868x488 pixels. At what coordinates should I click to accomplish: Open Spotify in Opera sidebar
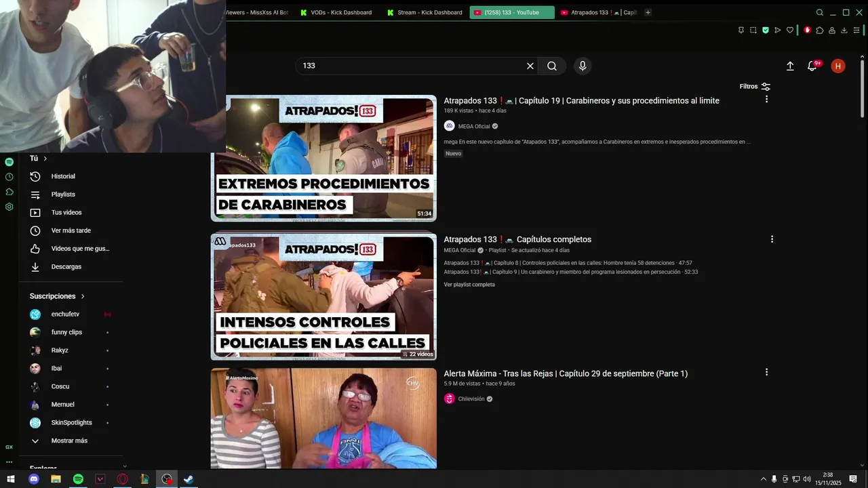pyautogui.click(x=9, y=162)
